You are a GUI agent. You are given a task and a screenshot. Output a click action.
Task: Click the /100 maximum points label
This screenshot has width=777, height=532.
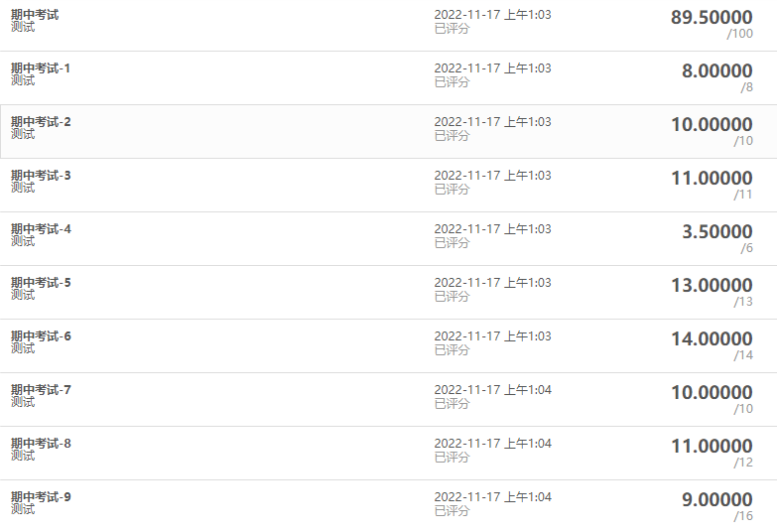pyautogui.click(x=739, y=34)
